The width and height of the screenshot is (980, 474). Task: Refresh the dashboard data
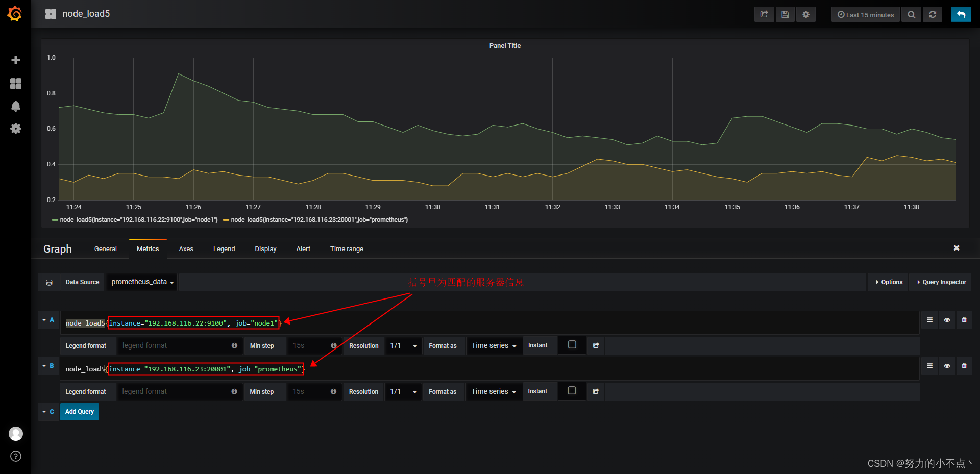tap(933, 14)
